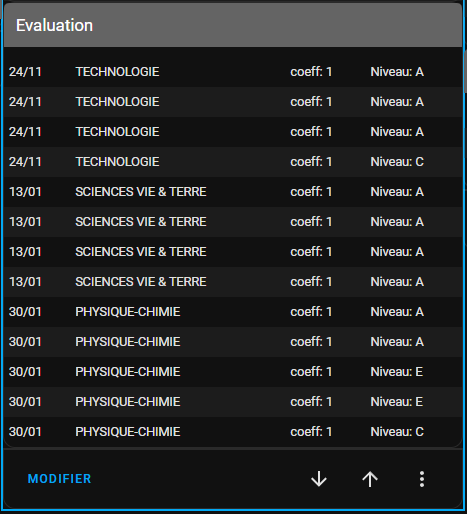Select the first PHYSIQUE-CHIMIE evaluation row
The width and height of the screenshot is (467, 514).
tap(233, 312)
